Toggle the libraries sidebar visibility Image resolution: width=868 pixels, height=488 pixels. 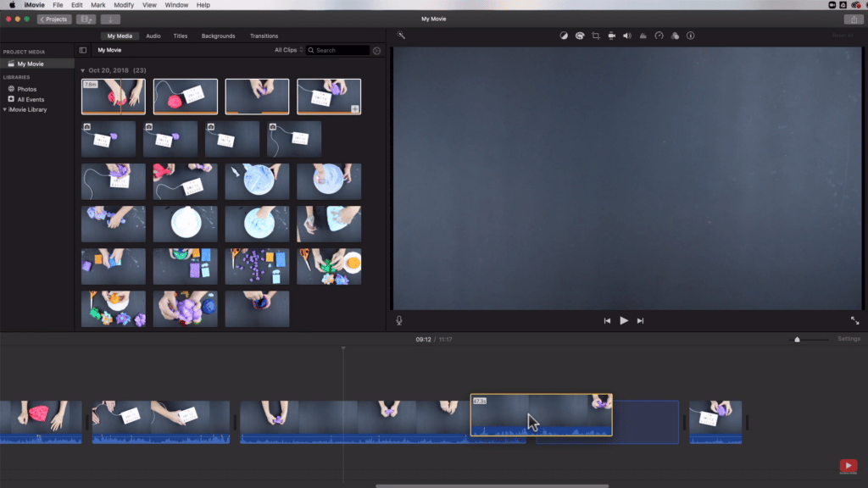point(83,50)
